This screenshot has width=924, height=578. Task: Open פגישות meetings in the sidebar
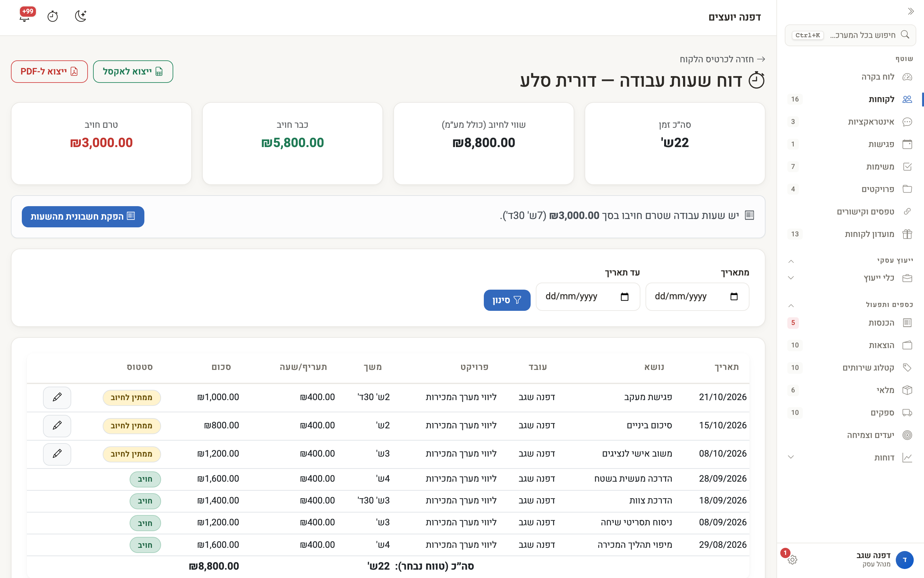coord(850,144)
